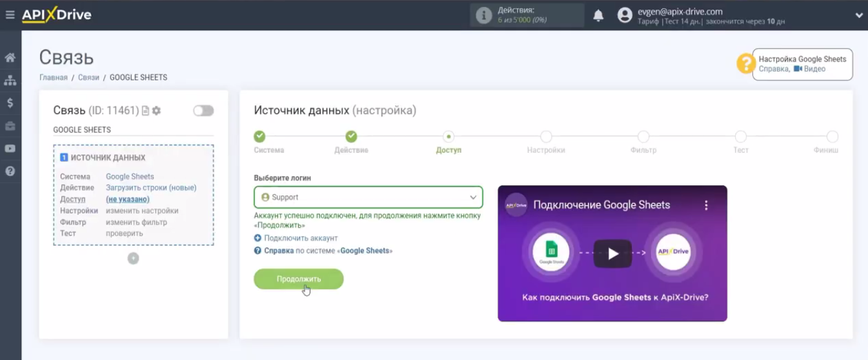Click the ApiX-Drive channel logo in video
The image size is (868, 360).
pyautogui.click(x=516, y=205)
